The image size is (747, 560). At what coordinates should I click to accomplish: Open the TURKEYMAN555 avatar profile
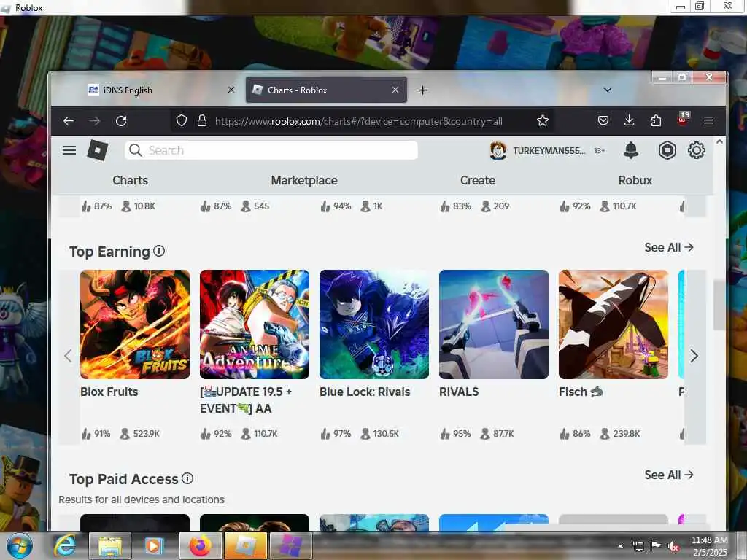[498, 150]
